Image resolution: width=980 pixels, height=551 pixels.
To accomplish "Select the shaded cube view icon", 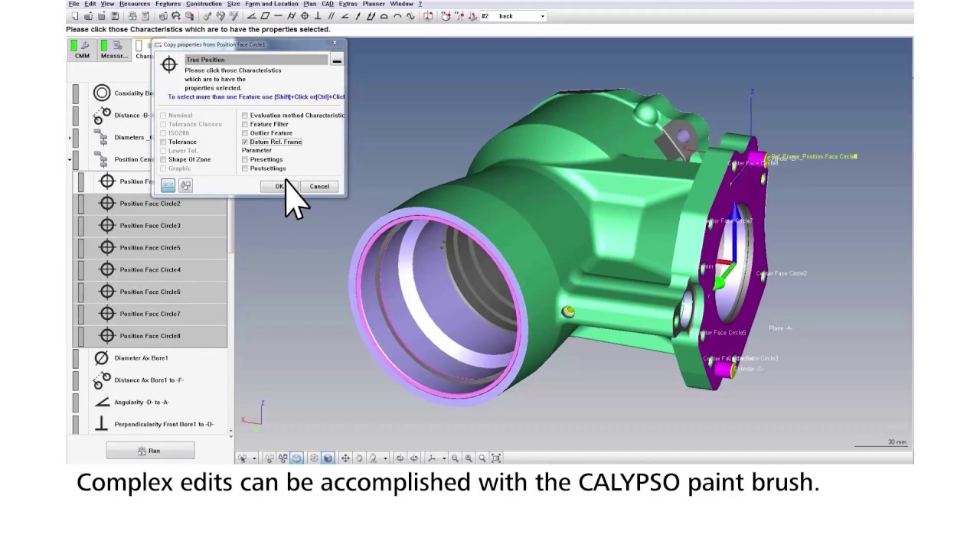I will (328, 458).
